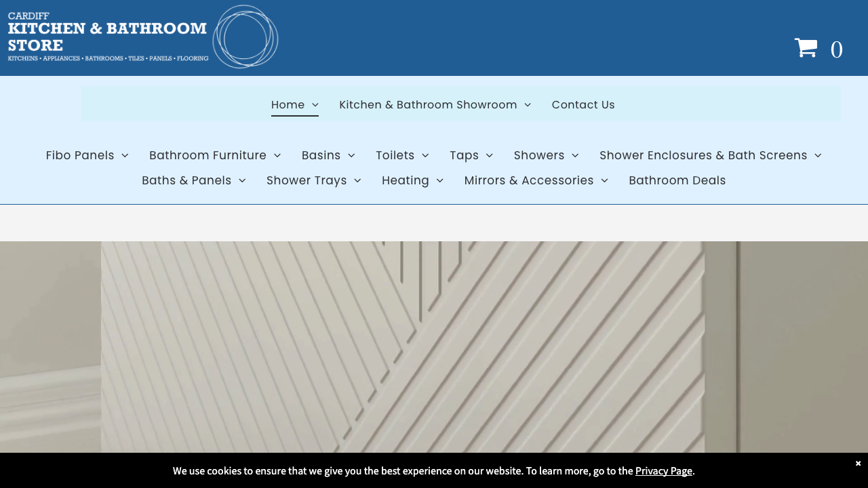The width and height of the screenshot is (868, 488).
Task: Open the Kitchen & Bathroom Showroom menu
Action: (x=428, y=104)
